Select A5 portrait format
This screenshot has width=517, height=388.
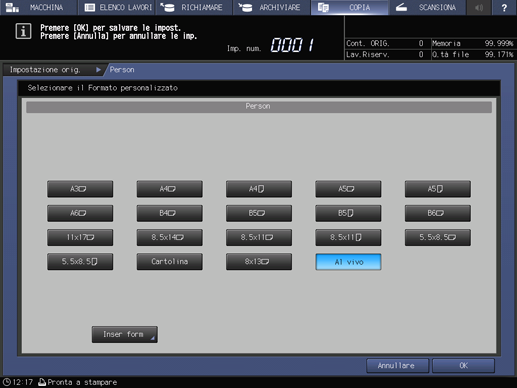point(438,189)
